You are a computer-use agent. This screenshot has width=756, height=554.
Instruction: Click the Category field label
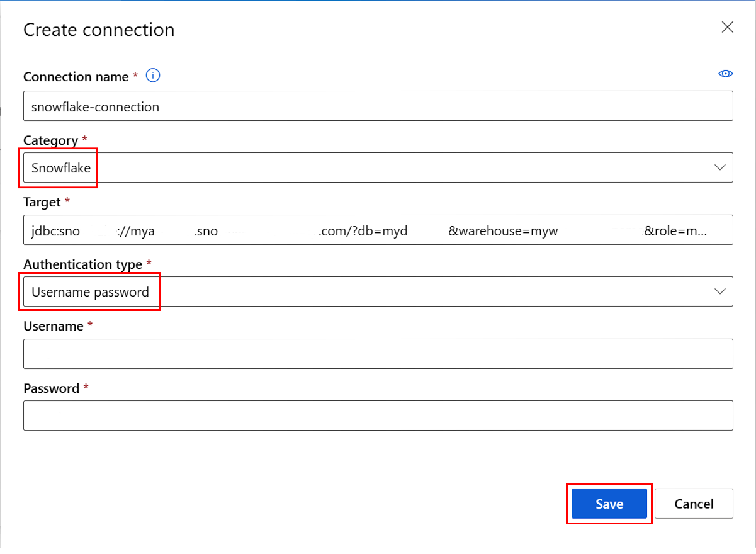[x=50, y=140]
